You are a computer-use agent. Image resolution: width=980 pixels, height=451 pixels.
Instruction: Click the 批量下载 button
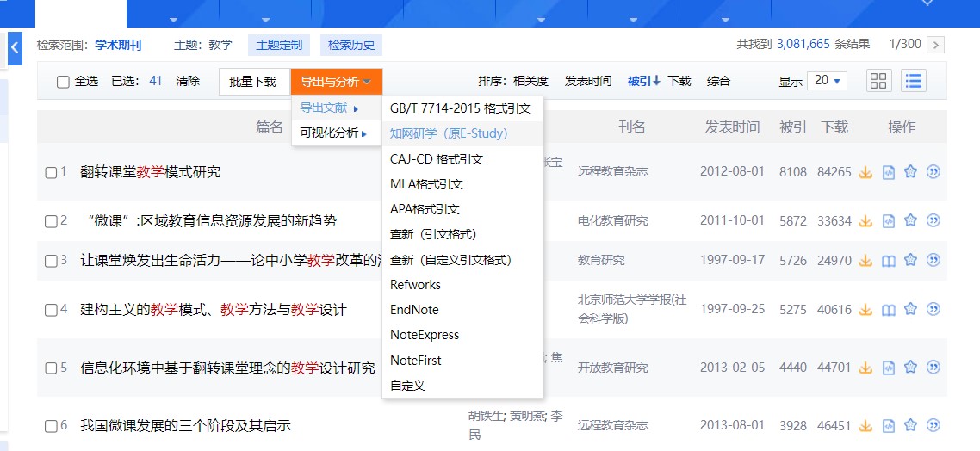click(253, 82)
